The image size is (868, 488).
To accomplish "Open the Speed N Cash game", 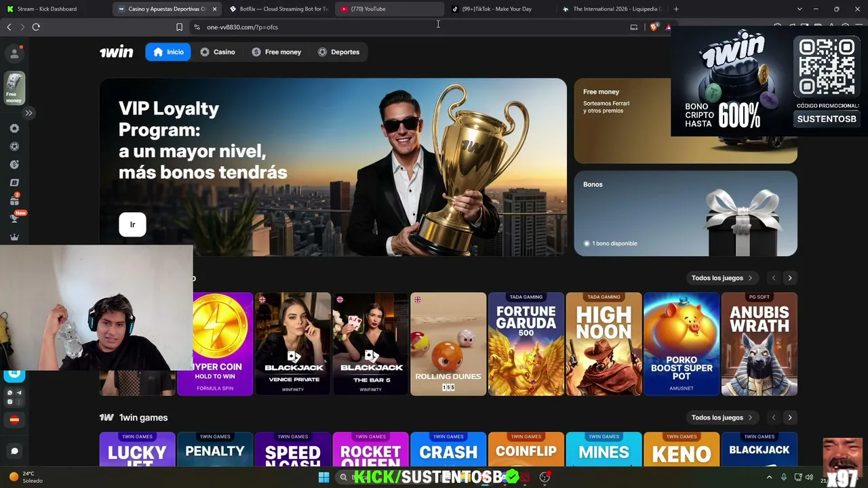I will [293, 449].
